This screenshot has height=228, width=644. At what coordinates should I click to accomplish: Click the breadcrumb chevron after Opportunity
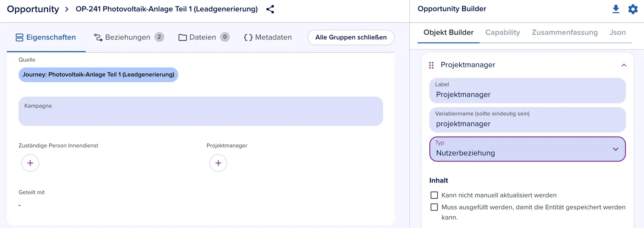(x=67, y=9)
